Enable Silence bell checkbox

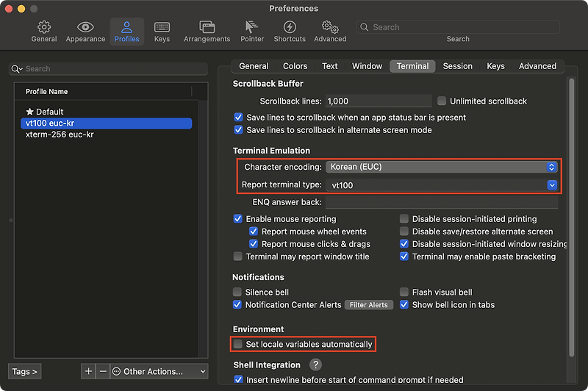(237, 292)
